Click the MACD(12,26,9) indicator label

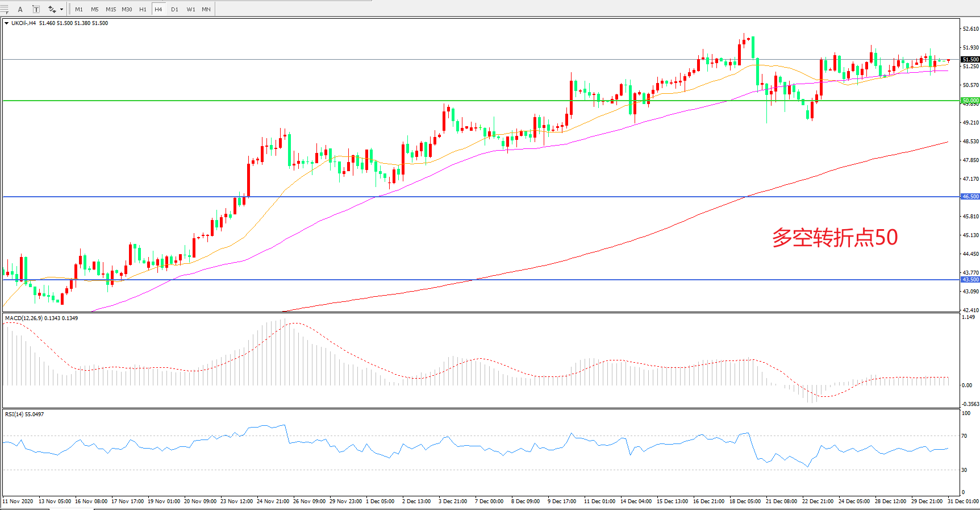[41, 318]
